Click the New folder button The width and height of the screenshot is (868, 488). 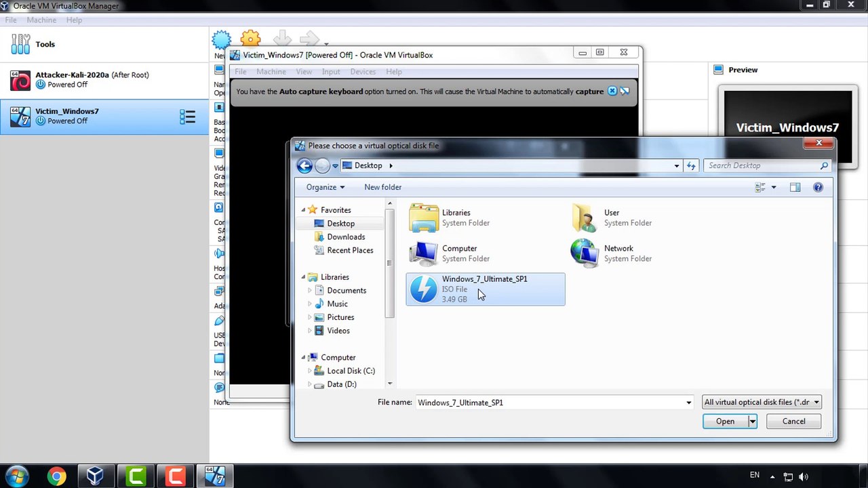pyautogui.click(x=382, y=187)
